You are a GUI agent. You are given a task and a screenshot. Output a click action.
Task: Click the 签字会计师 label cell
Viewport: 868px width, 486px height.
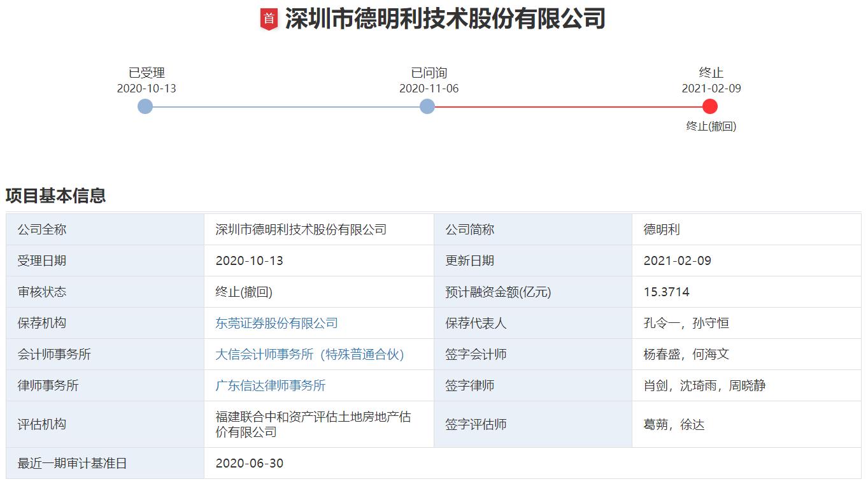pos(533,354)
